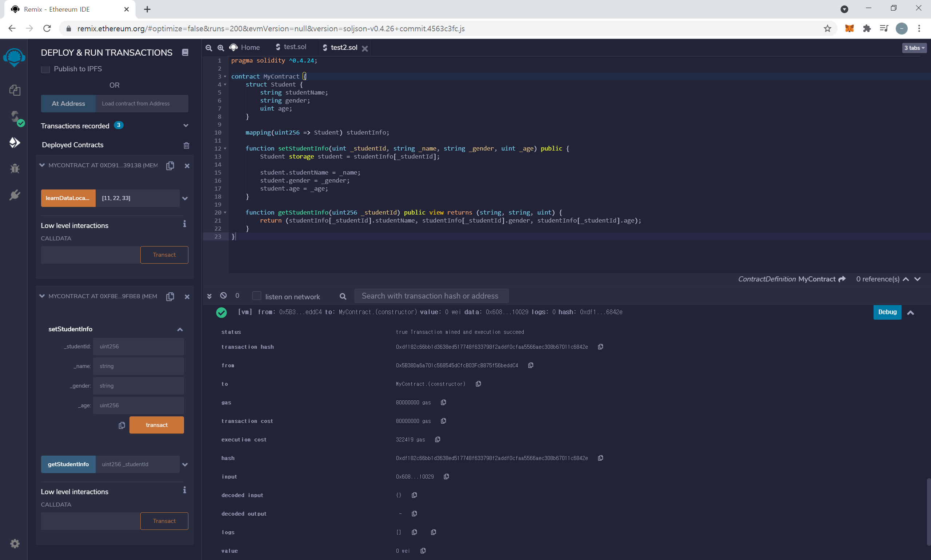Click the trash icon beside Deployed Contracts
The height and width of the screenshot is (560, 931).
[x=187, y=145]
